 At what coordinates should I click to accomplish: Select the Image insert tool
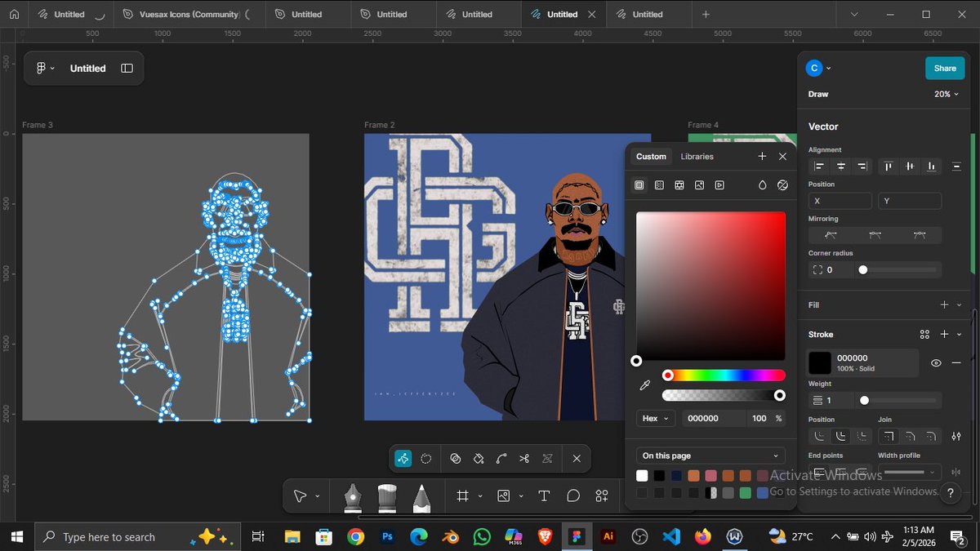(503, 495)
